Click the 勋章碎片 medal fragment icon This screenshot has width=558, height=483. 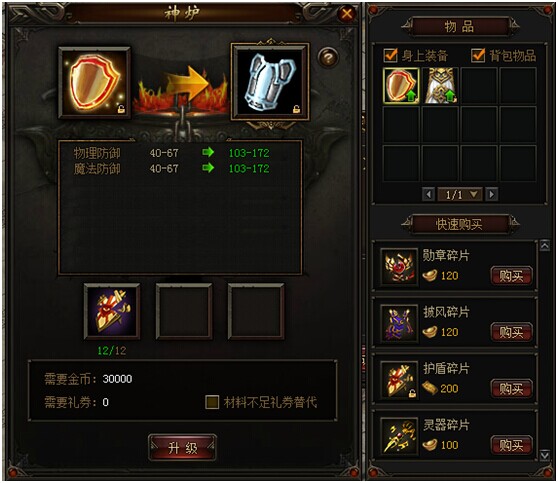point(399,267)
